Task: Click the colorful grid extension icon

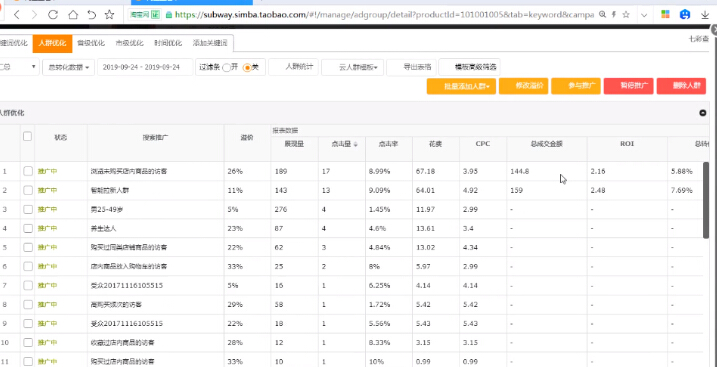Action: click(x=665, y=15)
